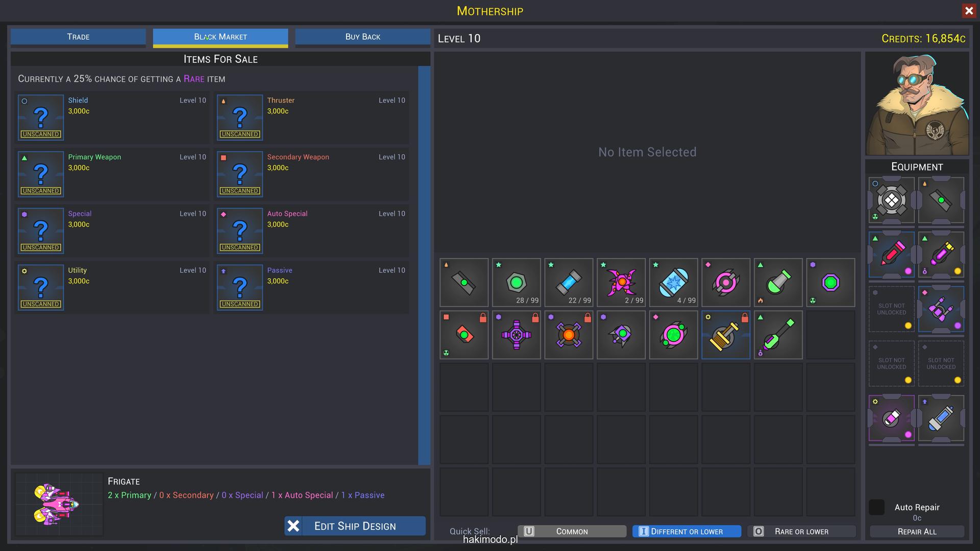Select the pink spiked star inventory item
The height and width of the screenshot is (551, 980).
coord(621,282)
